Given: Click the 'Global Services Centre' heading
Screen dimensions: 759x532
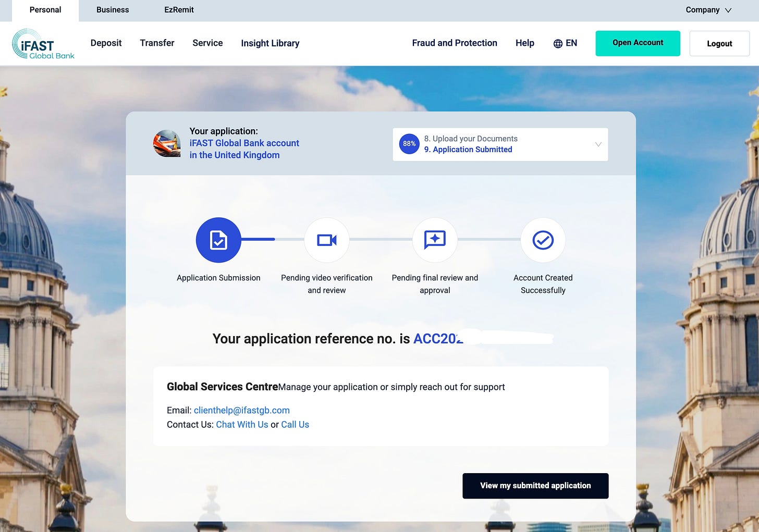Looking at the screenshot, I should (x=223, y=387).
